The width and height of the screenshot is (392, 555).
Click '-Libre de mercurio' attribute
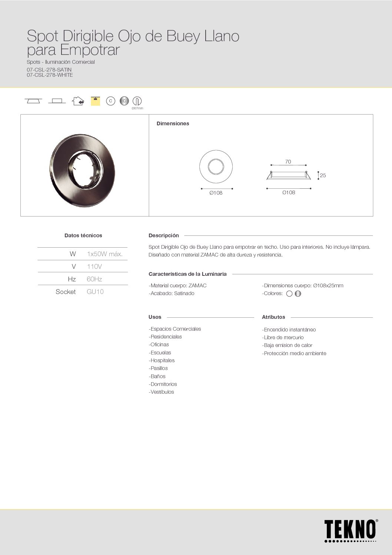(283, 337)
